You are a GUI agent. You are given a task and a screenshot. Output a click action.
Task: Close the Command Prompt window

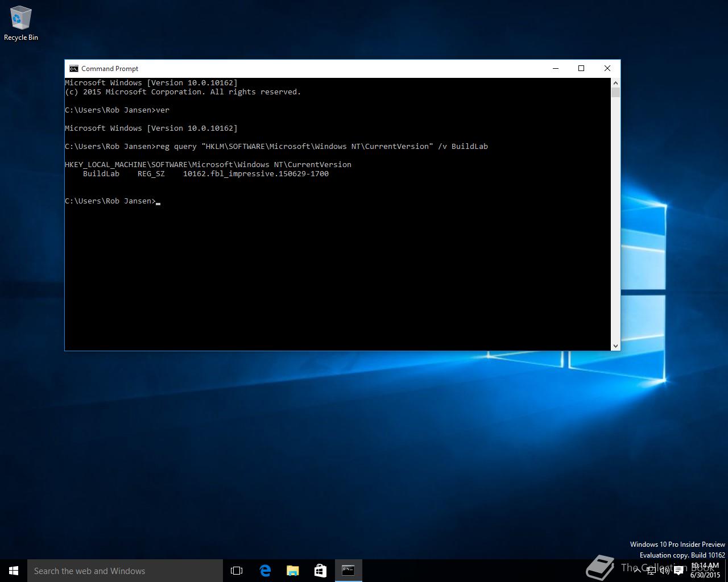point(607,68)
